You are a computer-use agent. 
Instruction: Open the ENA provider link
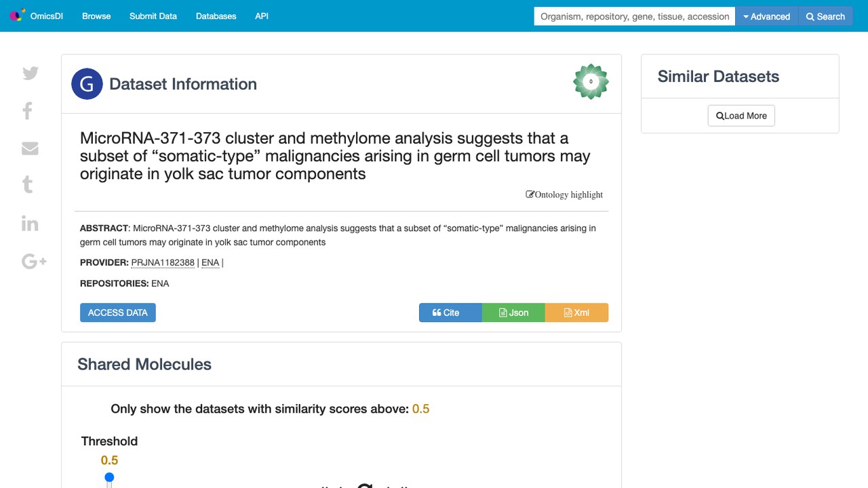pyautogui.click(x=210, y=263)
